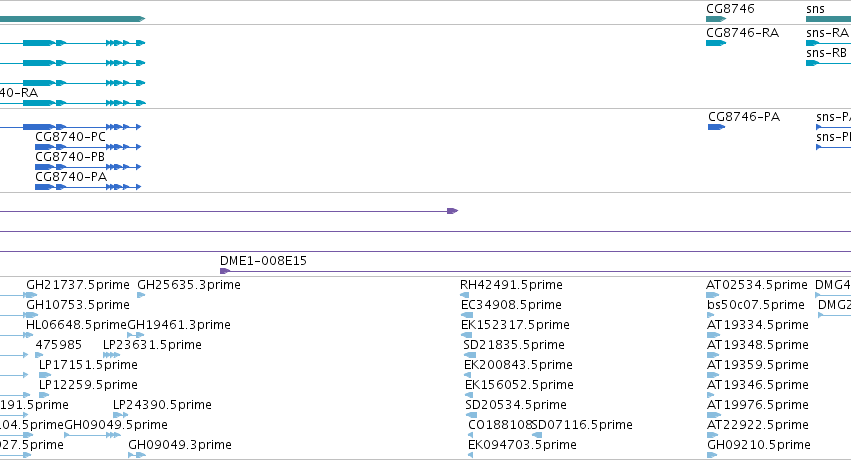Click the AT02534.5prime EST glyph

point(713,295)
